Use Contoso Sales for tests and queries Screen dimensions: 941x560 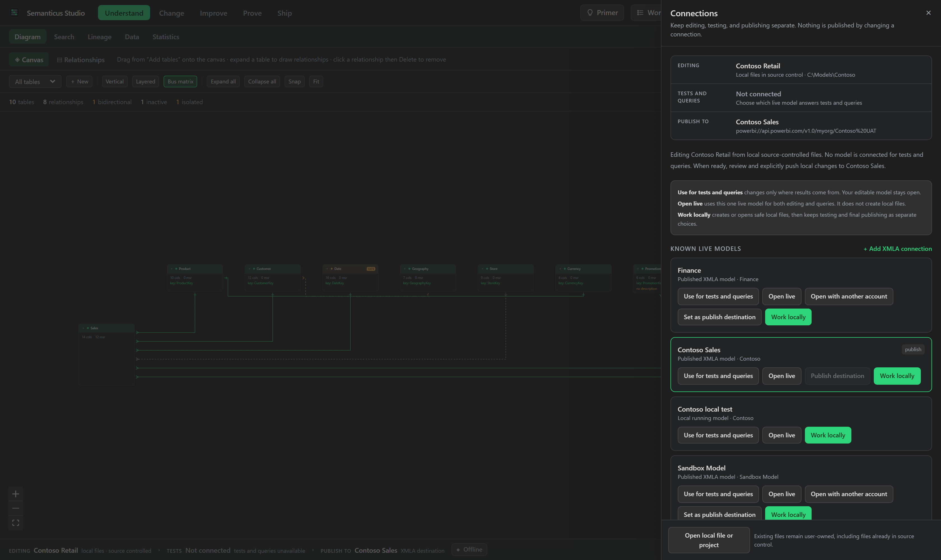pyautogui.click(x=718, y=376)
